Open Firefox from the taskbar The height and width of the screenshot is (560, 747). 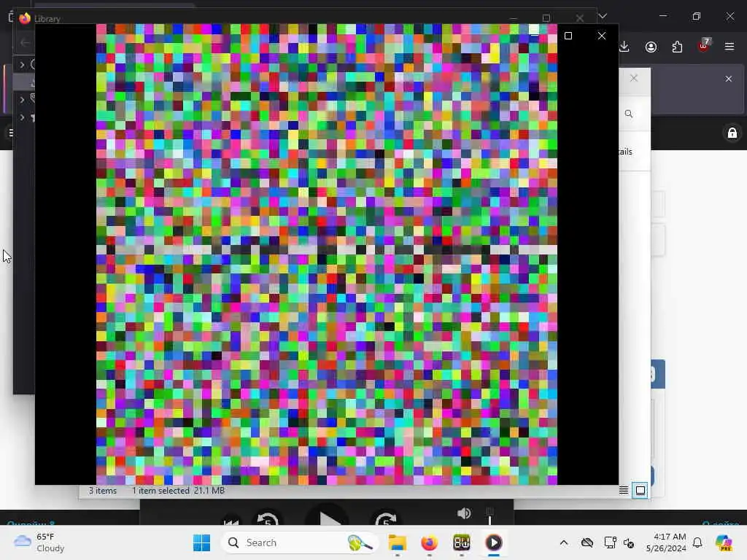pyautogui.click(x=429, y=542)
